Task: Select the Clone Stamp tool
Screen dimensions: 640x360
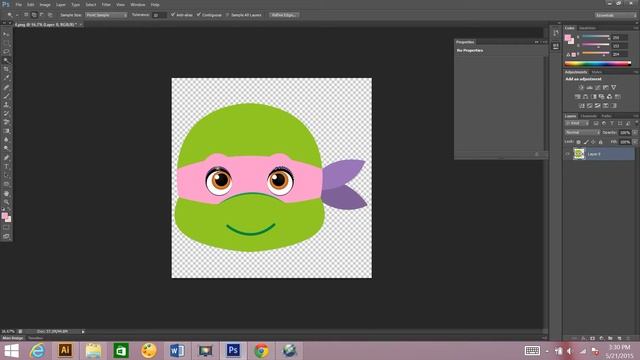Action: (6, 105)
